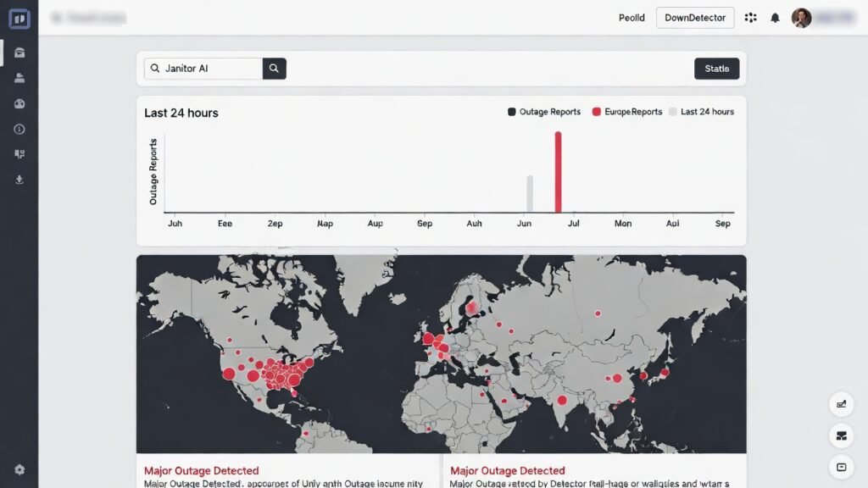This screenshot has height=488, width=868.
Task: Open the user profile avatar
Action: pos(801,18)
